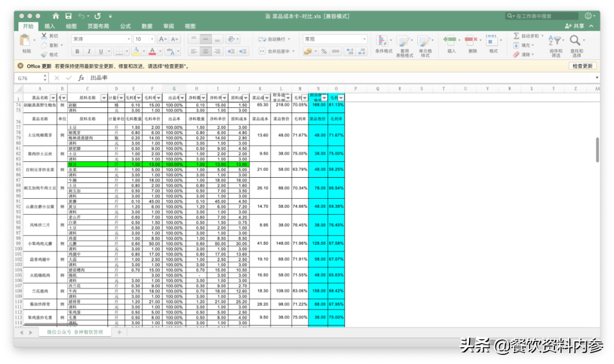Click the 删除 delete cells icon
Image resolution: width=614 pixels, height=364 pixels.
point(471,40)
